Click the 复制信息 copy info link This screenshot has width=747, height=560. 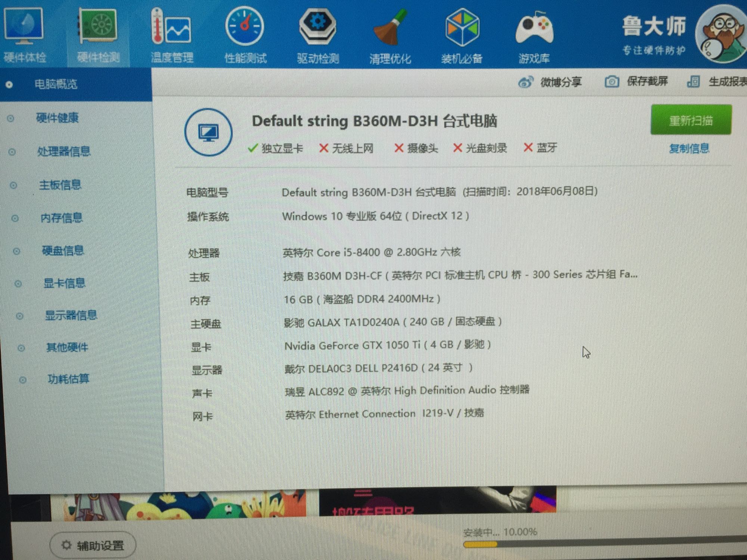coord(689,149)
